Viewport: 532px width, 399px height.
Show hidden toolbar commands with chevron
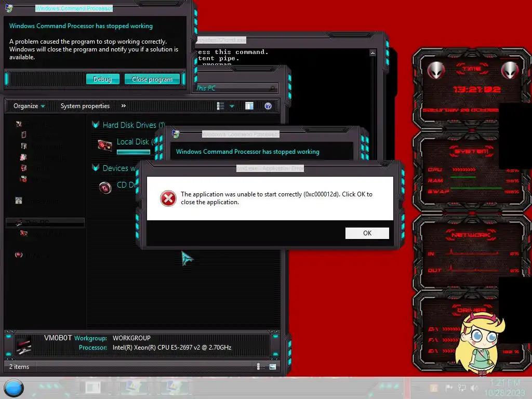(x=124, y=106)
